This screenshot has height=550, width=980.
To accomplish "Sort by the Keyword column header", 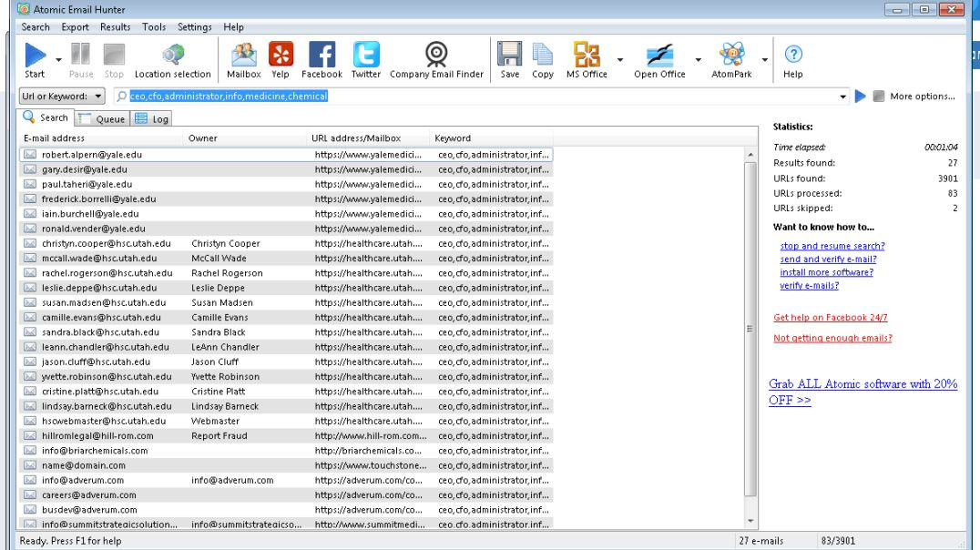I will coord(491,138).
